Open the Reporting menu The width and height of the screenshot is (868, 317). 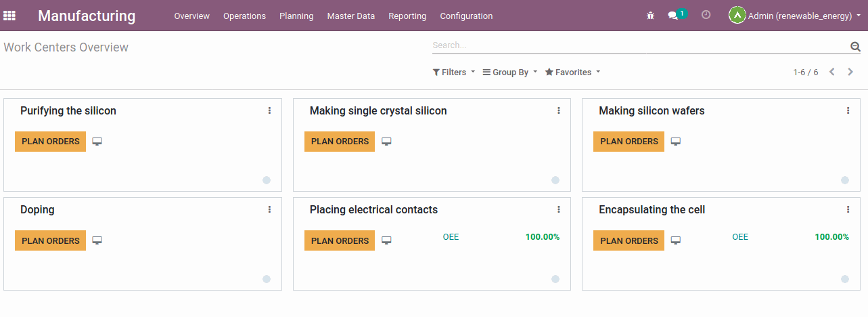407,16
